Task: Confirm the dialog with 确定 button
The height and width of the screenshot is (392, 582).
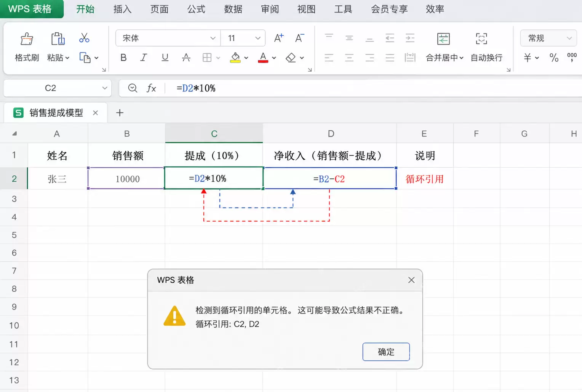Action: [386, 352]
